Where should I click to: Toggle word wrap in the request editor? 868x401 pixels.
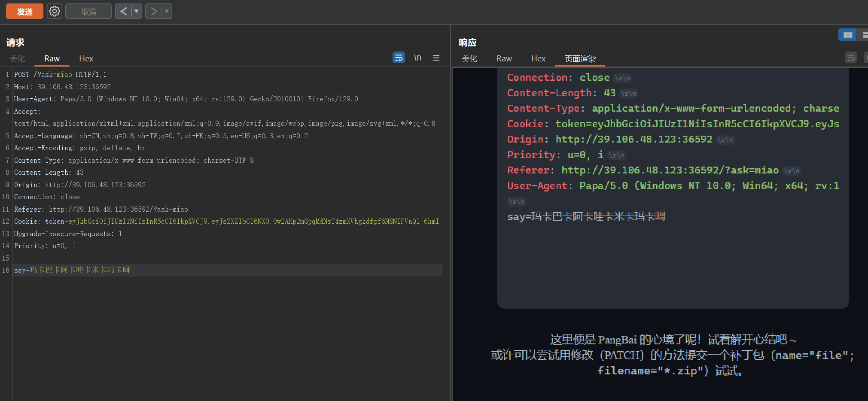[x=399, y=58]
